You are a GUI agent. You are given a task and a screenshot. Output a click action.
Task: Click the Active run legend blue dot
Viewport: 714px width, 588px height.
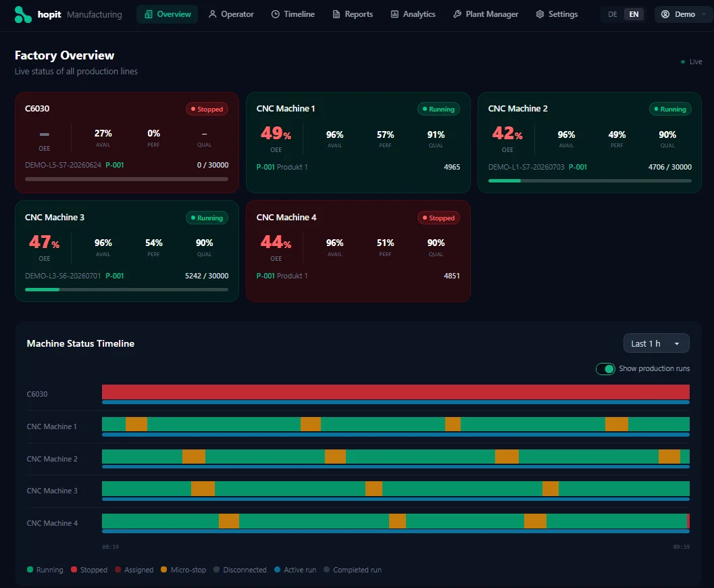(x=278, y=569)
